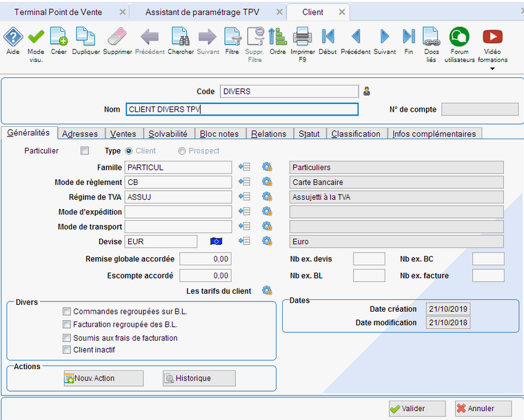Click the Filtre funnel icon
This screenshot has height=420, width=524.
[x=232, y=37]
